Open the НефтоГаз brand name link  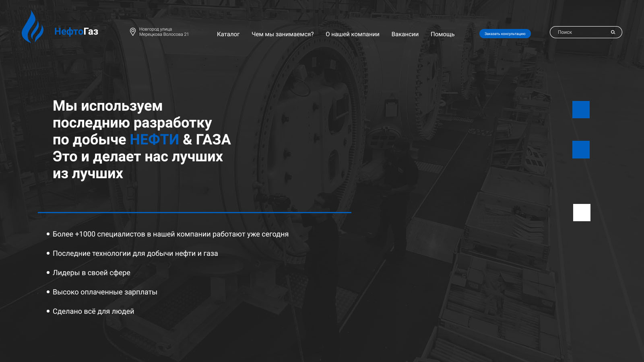click(76, 31)
